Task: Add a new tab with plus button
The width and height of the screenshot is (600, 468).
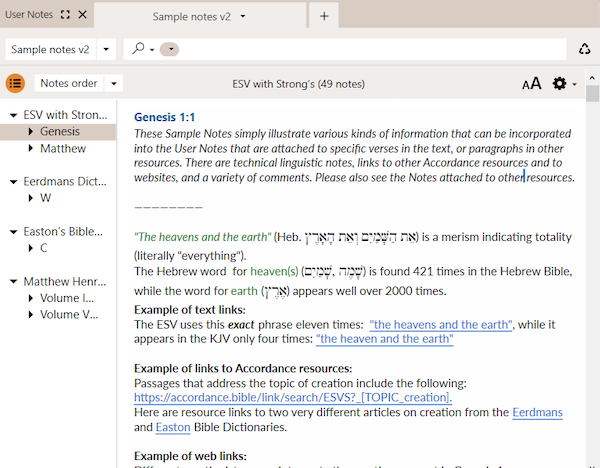Action: [324, 16]
